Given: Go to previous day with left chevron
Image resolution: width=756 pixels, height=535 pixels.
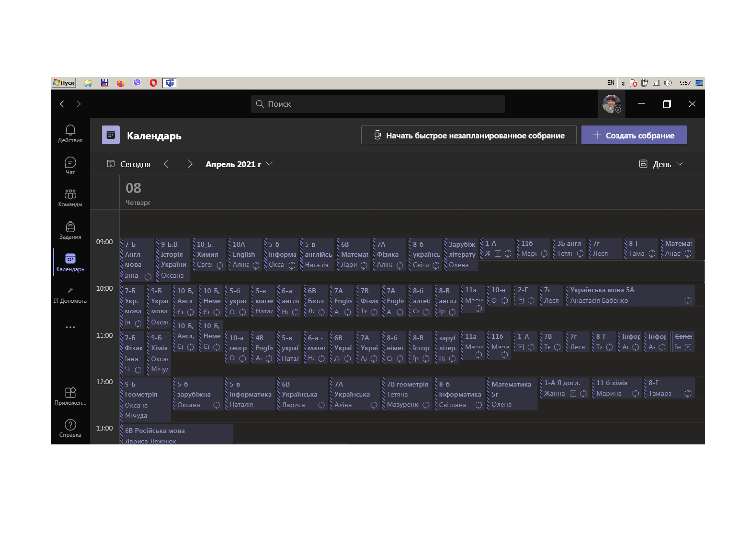Looking at the screenshot, I should (166, 164).
